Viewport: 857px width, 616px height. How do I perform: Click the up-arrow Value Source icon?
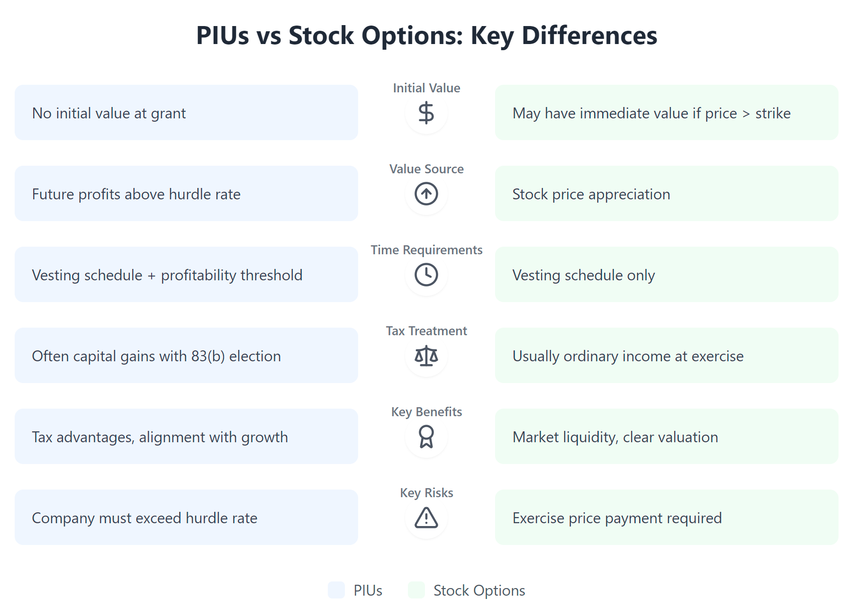[426, 194]
